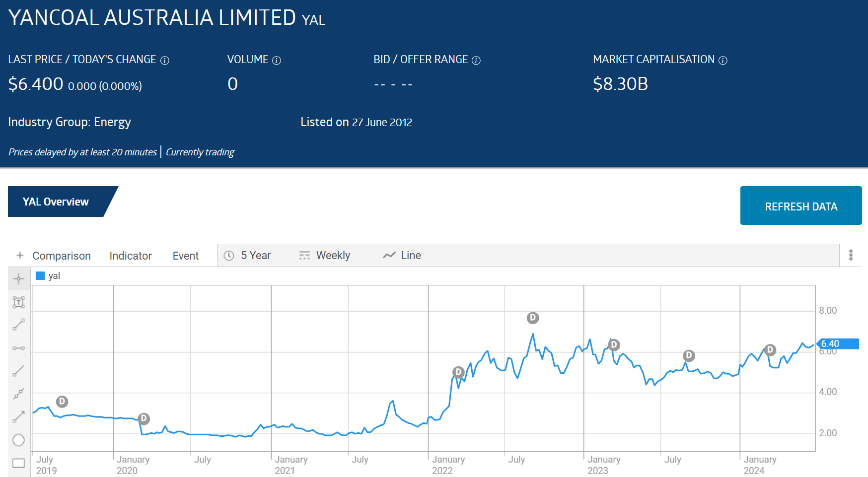The height and width of the screenshot is (477, 868).
Task: Click the dividend marker at the 2022 peak
Action: point(533,318)
